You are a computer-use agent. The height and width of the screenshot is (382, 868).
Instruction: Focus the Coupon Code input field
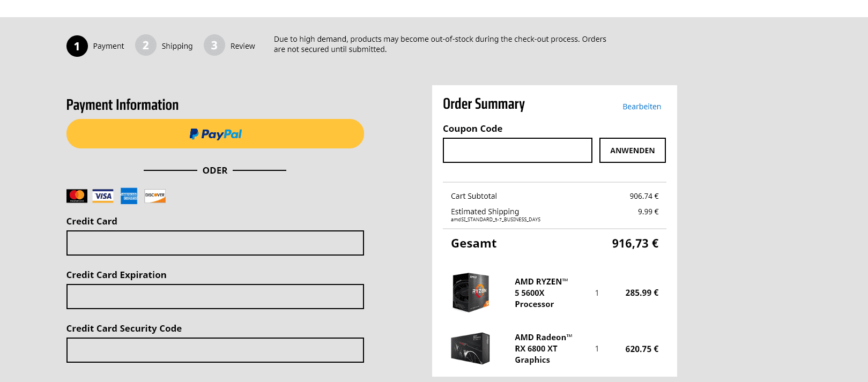517,151
